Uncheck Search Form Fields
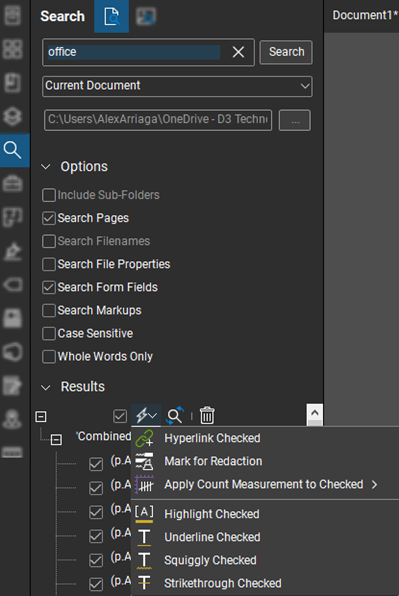 (x=49, y=287)
